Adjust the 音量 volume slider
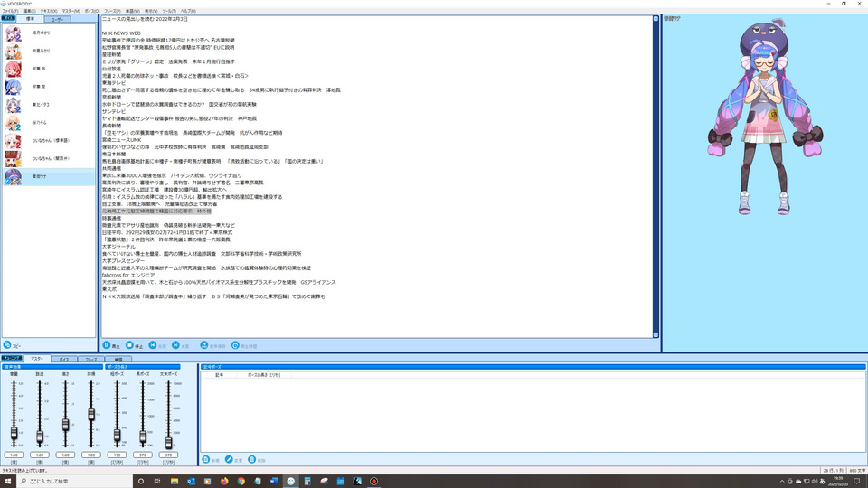Viewport: 868px width, 488px height. 14,433
